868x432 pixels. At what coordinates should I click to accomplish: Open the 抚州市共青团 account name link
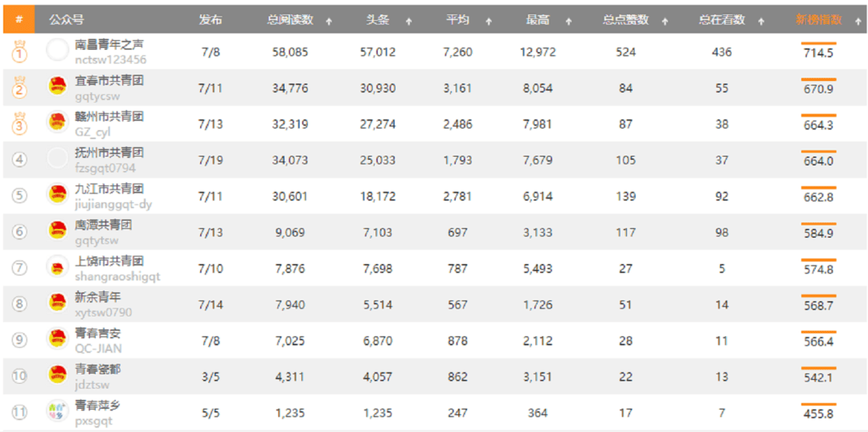pyautogui.click(x=109, y=153)
